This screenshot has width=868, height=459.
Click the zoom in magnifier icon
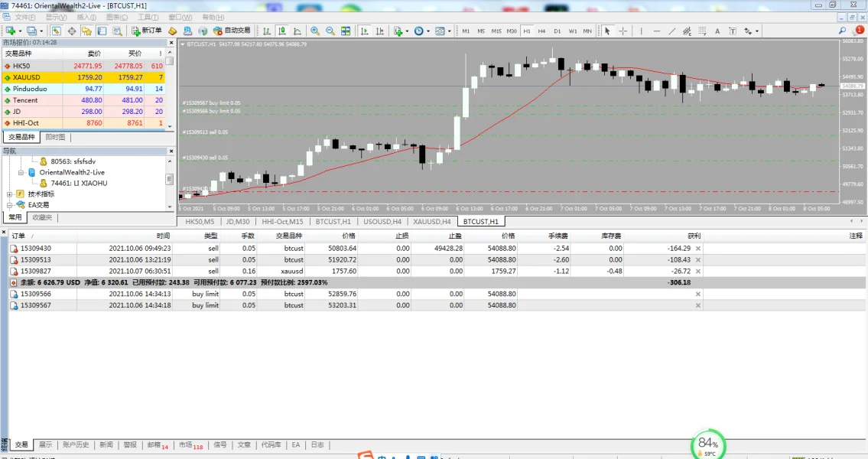point(315,31)
